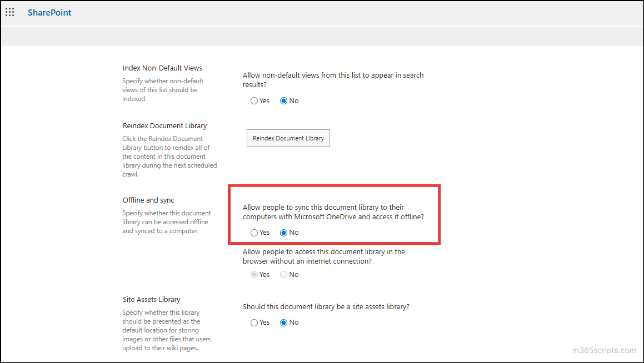644x363 pixels.
Task: Open the Microsoft 365 app launcher
Action: pyautogui.click(x=9, y=12)
